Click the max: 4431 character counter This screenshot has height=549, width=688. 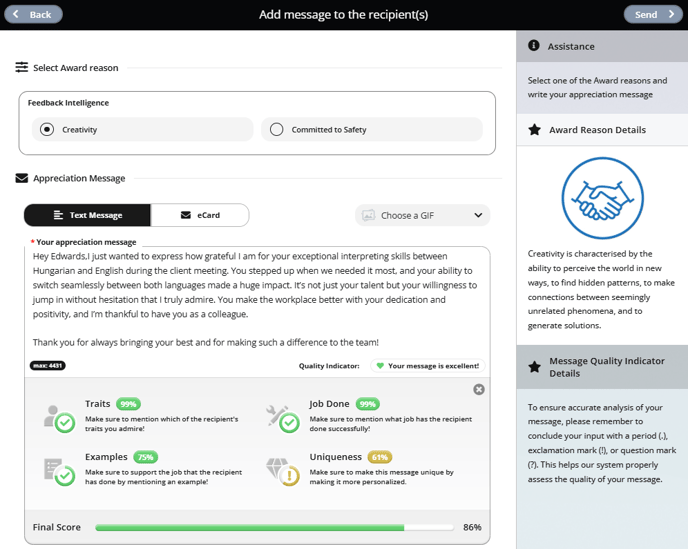(47, 366)
